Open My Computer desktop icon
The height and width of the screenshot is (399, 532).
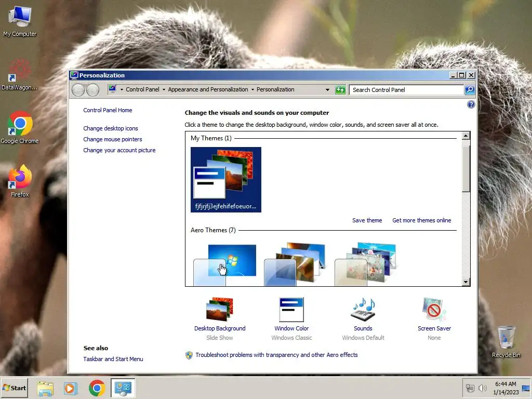20,22
